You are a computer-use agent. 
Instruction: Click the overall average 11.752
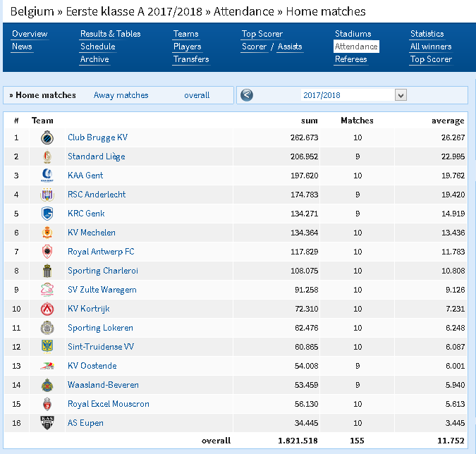(x=451, y=441)
